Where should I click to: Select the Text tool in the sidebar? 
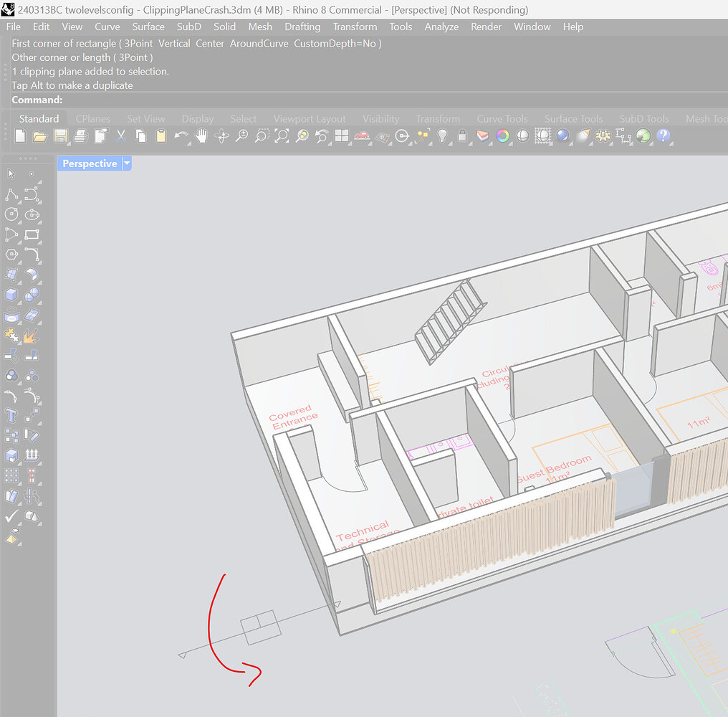coord(10,416)
